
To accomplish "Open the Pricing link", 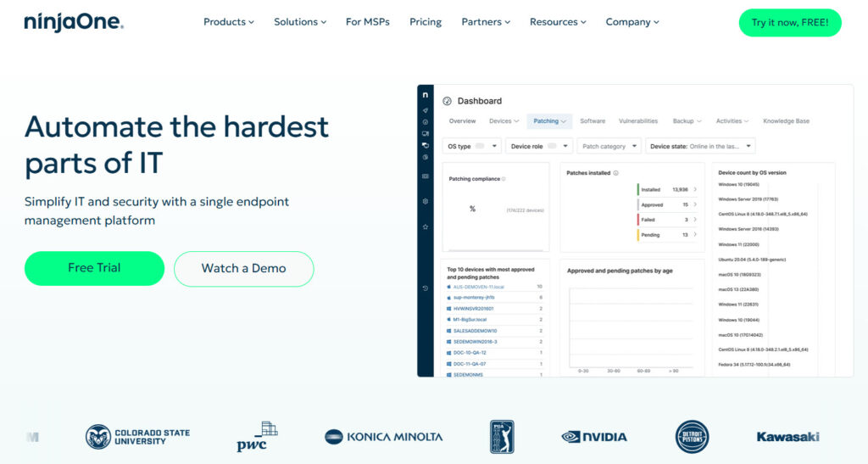I will pyautogui.click(x=426, y=22).
